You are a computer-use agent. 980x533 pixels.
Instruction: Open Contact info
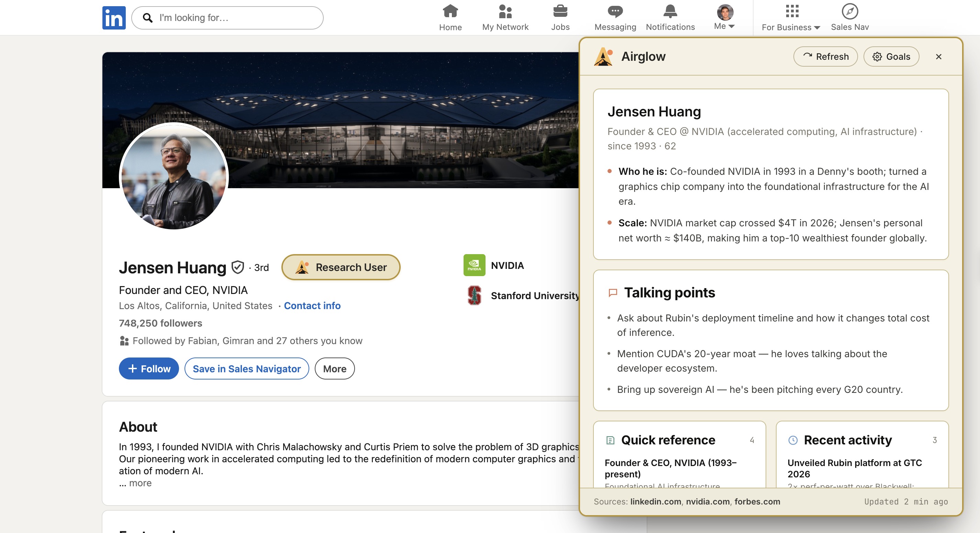[312, 306]
